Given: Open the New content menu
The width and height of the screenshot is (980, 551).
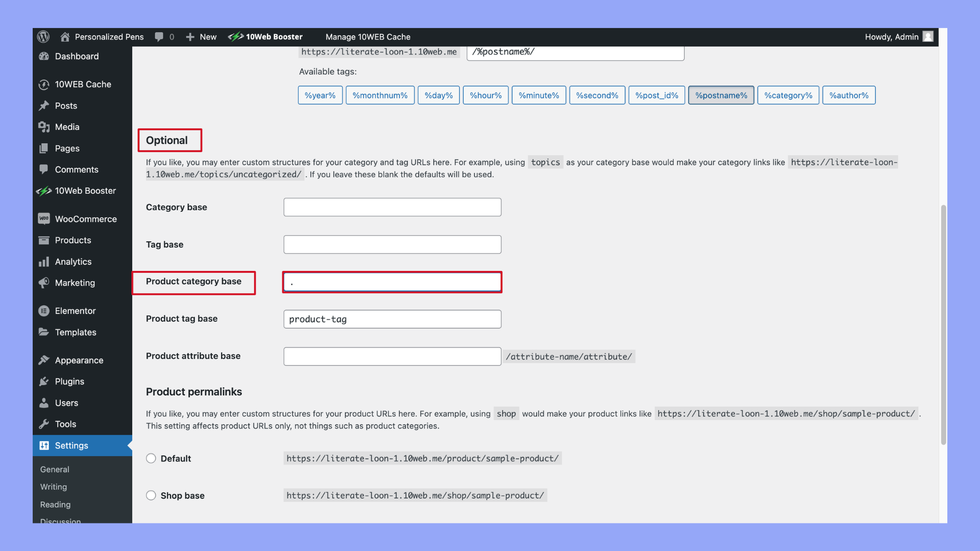Looking at the screenshot, I should [201, 37].
